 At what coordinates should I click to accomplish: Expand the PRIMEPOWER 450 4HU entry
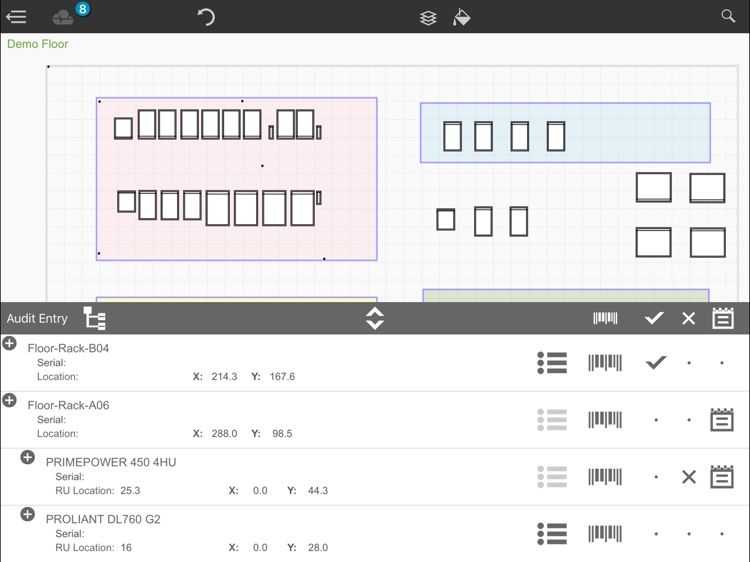click(x=27, y=457)
